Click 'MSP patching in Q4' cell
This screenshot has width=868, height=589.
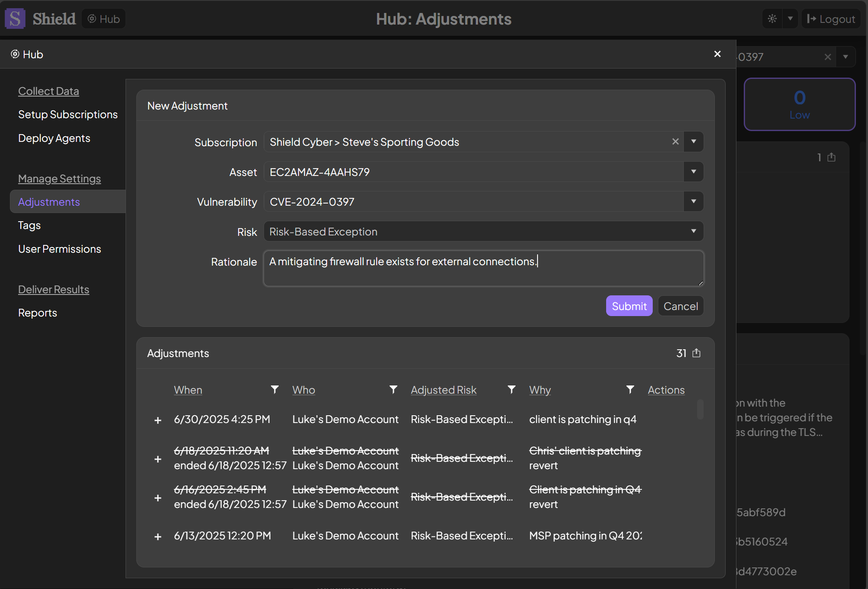coord(585,536)
